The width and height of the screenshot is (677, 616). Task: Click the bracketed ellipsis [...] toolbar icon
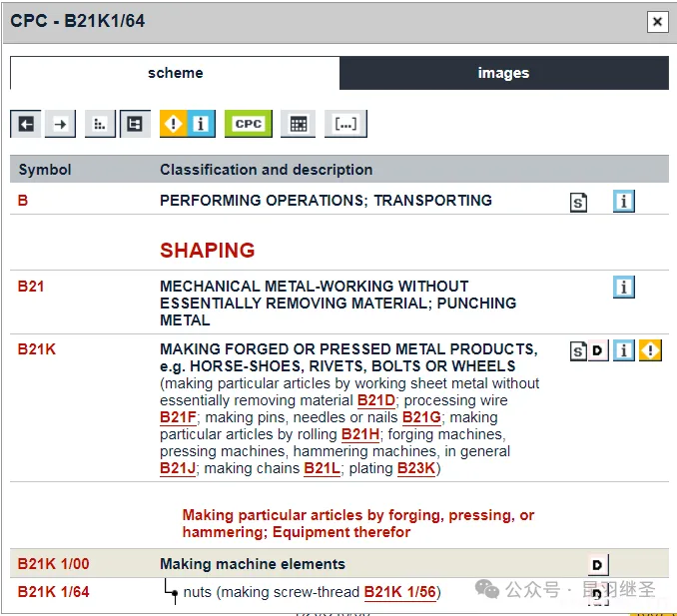pos(345,124)
